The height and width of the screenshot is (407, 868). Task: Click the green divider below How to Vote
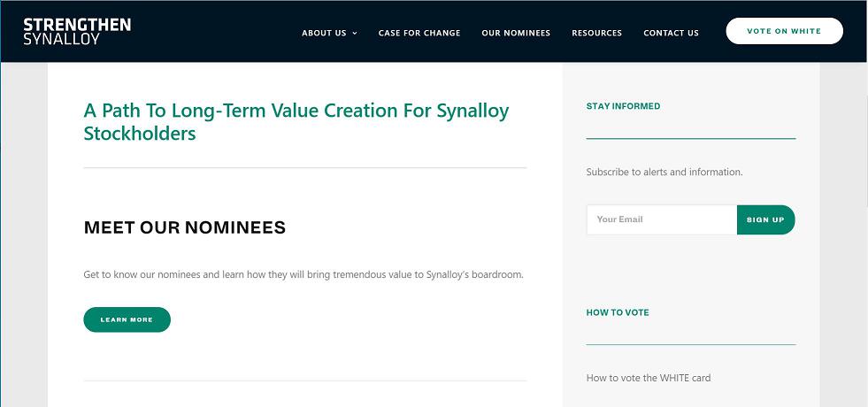coord(690,344)
